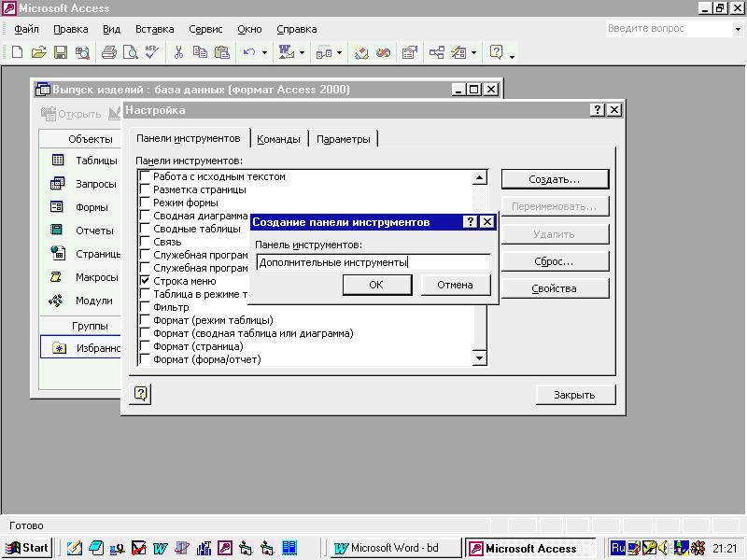This screenshot has height=560, width=747.
Task: Click the Relationships toolbar icon
Action: pyautogui.click(x=436, y=52)
